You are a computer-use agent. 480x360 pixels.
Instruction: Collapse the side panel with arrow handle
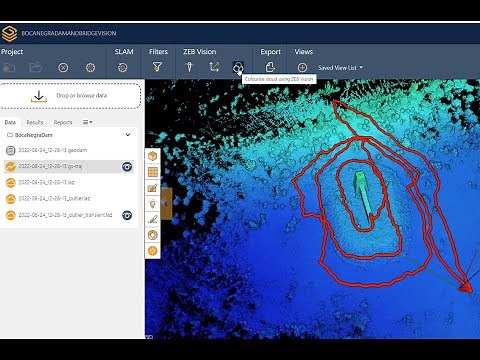[166, 204]
